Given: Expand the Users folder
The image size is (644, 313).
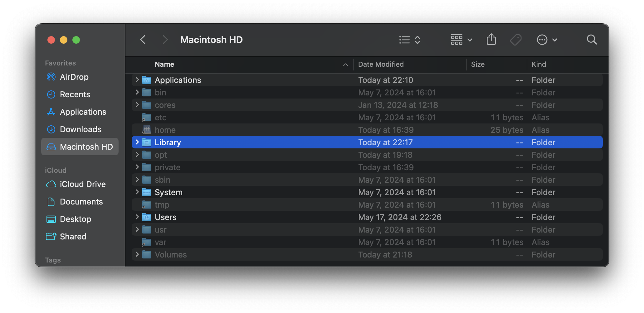Looking at the screenshot, I should (x=137, y=217).
